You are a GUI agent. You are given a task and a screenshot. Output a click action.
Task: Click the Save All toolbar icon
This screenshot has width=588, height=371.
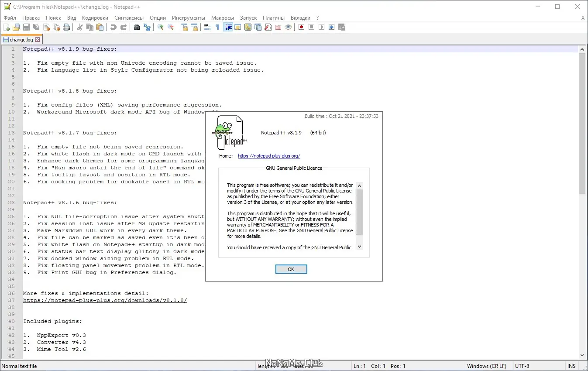36,27
